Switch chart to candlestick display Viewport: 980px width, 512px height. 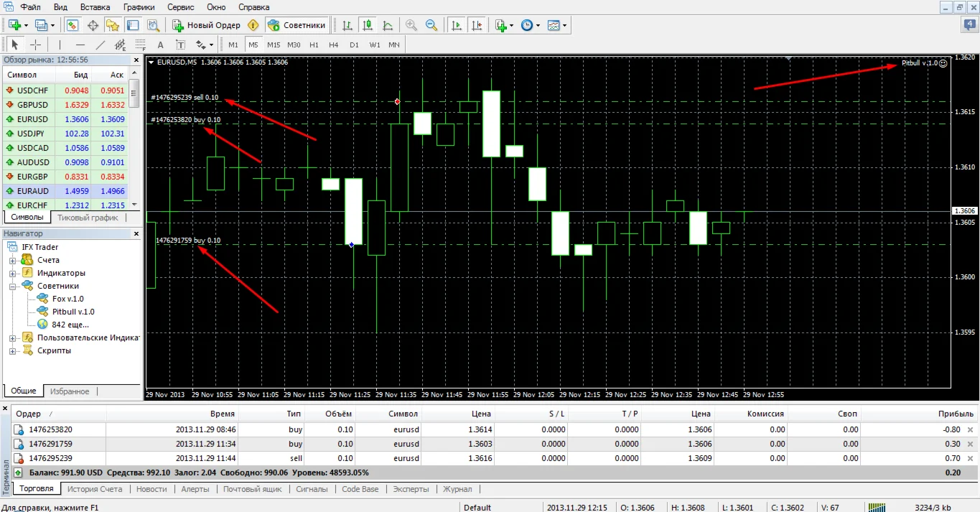(x=368, y=25)
